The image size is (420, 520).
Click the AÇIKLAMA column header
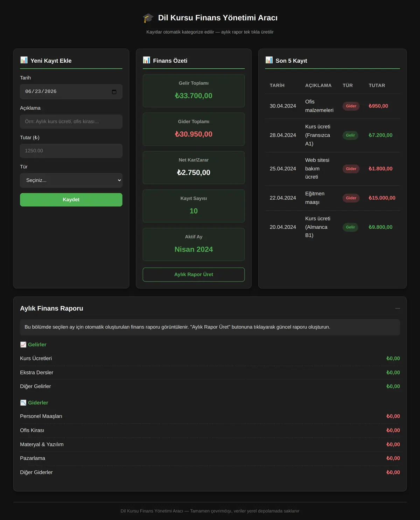pyautogui.click(x=318, y=85)
